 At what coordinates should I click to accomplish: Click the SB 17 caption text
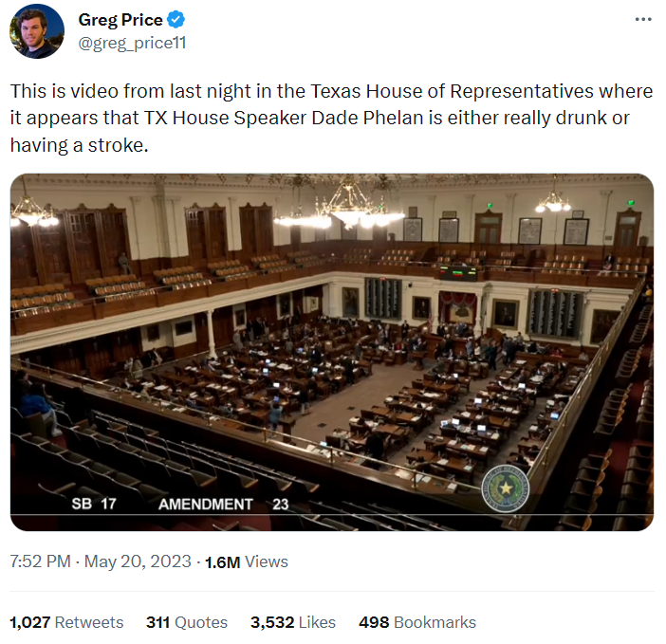[x=94, y=504]
